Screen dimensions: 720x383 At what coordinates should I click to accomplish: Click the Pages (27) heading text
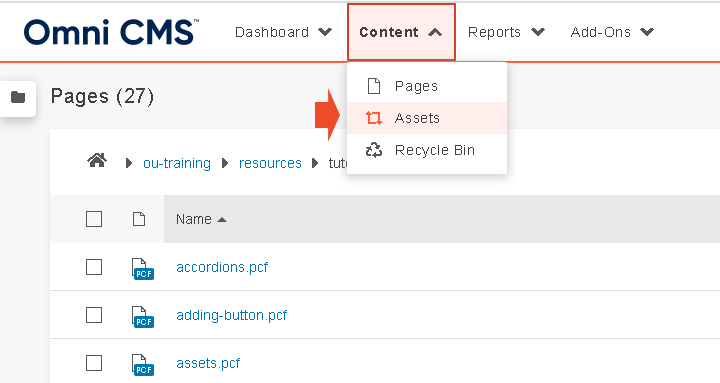click(x=102, y=96)
